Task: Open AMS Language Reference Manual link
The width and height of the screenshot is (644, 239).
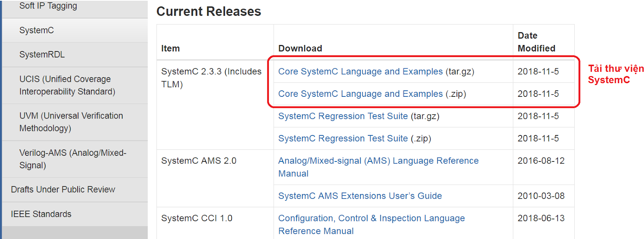Action: (x=378, y=161)
